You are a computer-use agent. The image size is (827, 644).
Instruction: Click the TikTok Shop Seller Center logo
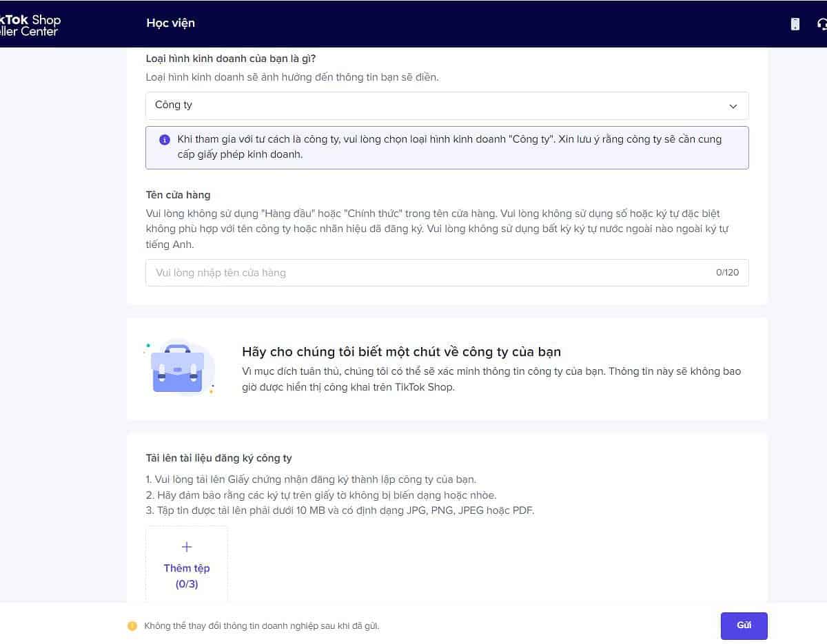(30, 25)
